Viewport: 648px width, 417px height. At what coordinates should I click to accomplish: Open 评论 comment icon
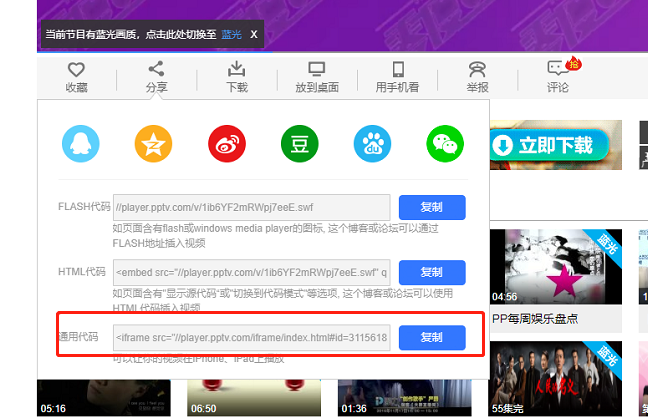(558, 68)
